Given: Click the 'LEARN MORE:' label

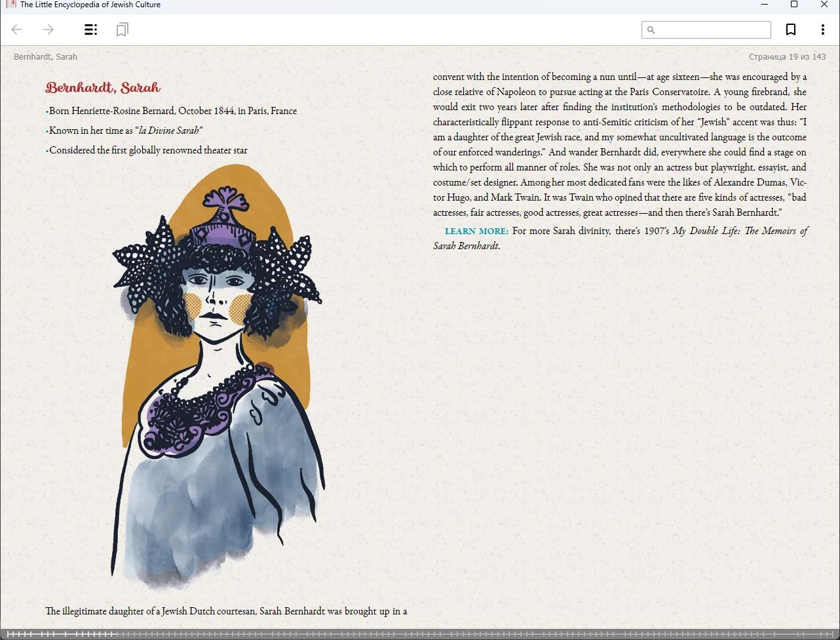Looking at the screenshot, I should pos(476,231).
